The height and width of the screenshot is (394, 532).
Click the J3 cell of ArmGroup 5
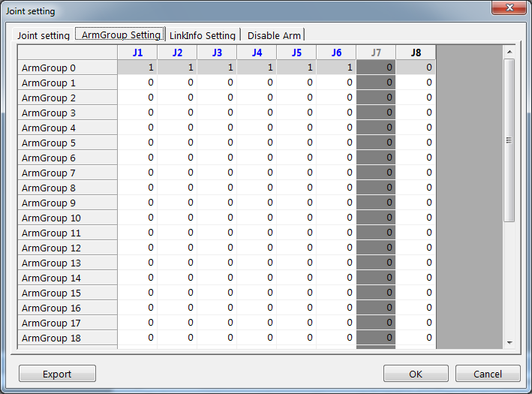pyautogui.click(x=217, y=143)
